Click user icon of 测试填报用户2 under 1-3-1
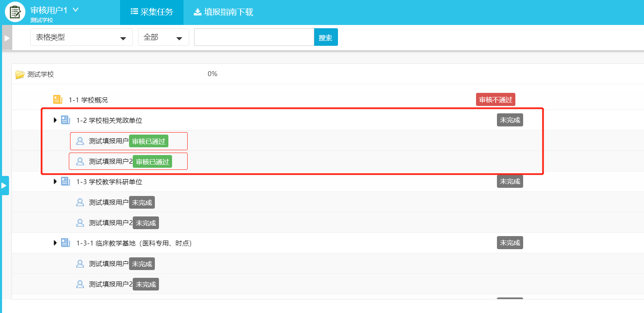644x313 pixels. [x=80, y=284]
